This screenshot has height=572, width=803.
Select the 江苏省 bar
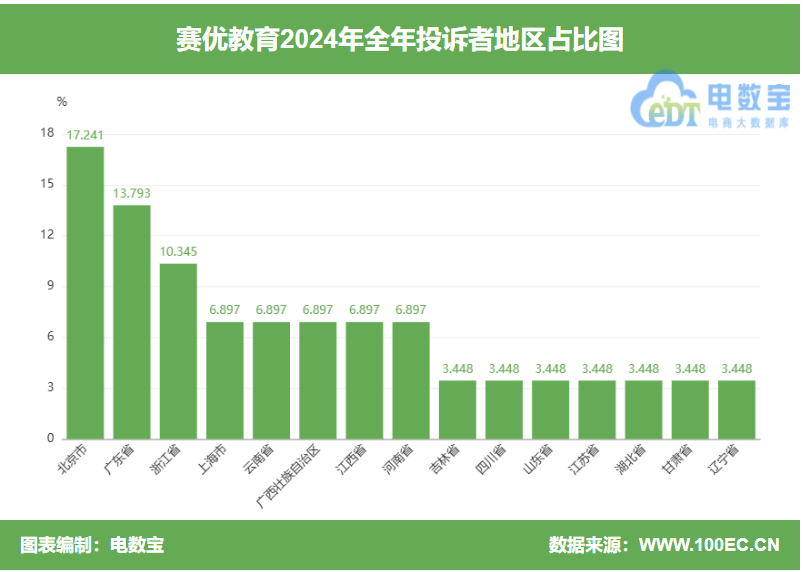pyautogui.click(x=597, y=410)
